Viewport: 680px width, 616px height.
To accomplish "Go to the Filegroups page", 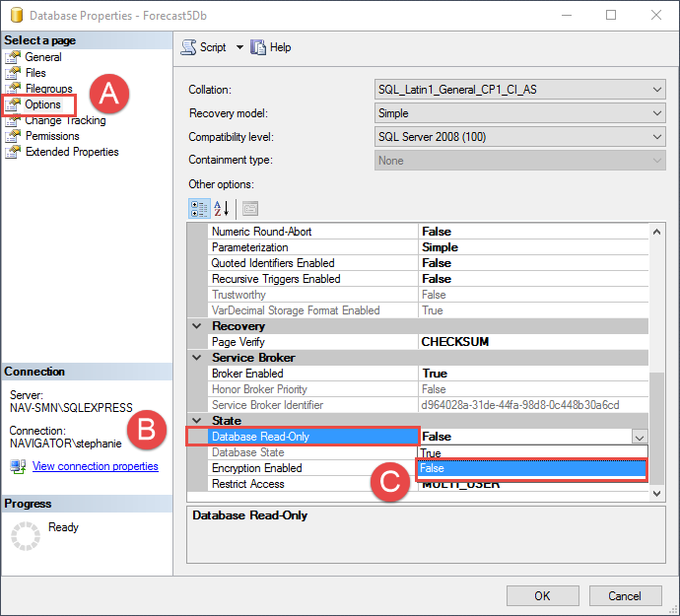I will [48, 89].
